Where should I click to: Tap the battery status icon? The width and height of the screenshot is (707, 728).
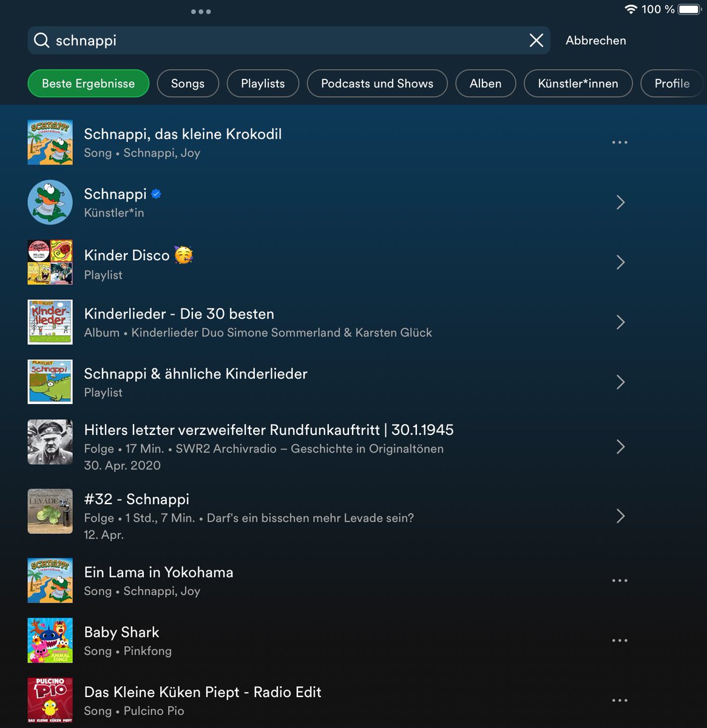(690, 9)
